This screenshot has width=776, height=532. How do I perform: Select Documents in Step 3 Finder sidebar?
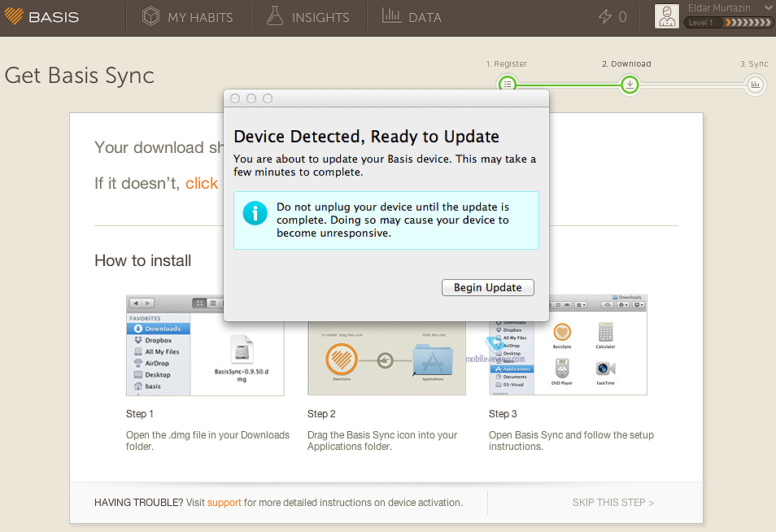pos(511,377)
